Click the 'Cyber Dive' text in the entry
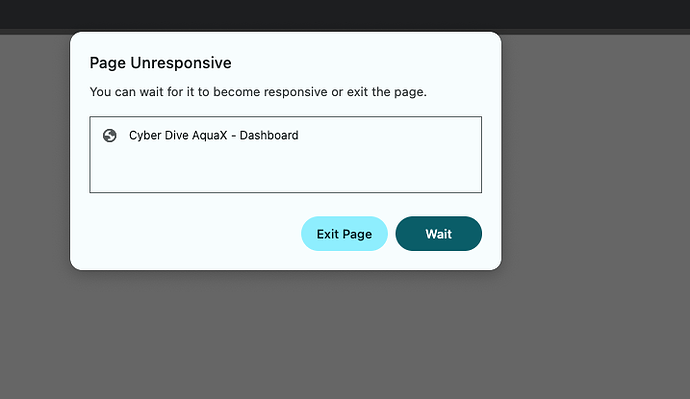Viewport: 690px width, 399px height. click(x=151, y=135)
